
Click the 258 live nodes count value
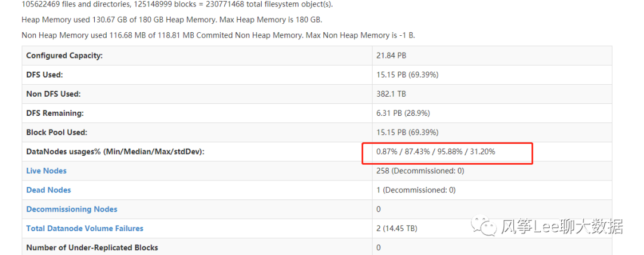click(420, 171)
